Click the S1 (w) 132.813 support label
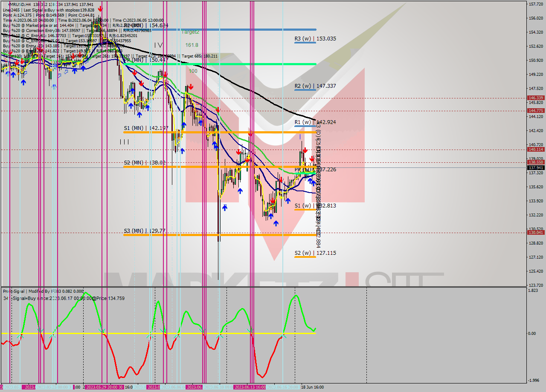Screen dimensions: 546x392 tap(315, 206)
